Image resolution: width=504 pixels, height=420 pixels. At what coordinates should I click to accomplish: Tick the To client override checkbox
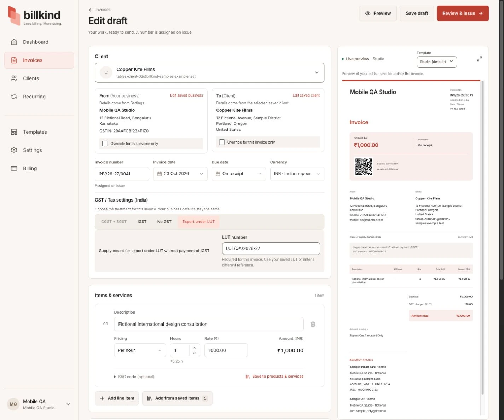point(222,142)
